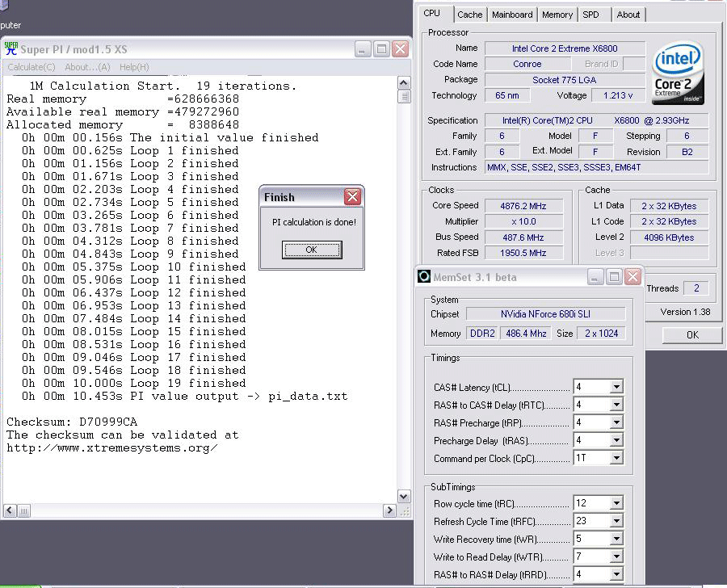Click the Revision value B2
This screenshot has height=588, width=727.
point(687,152)
